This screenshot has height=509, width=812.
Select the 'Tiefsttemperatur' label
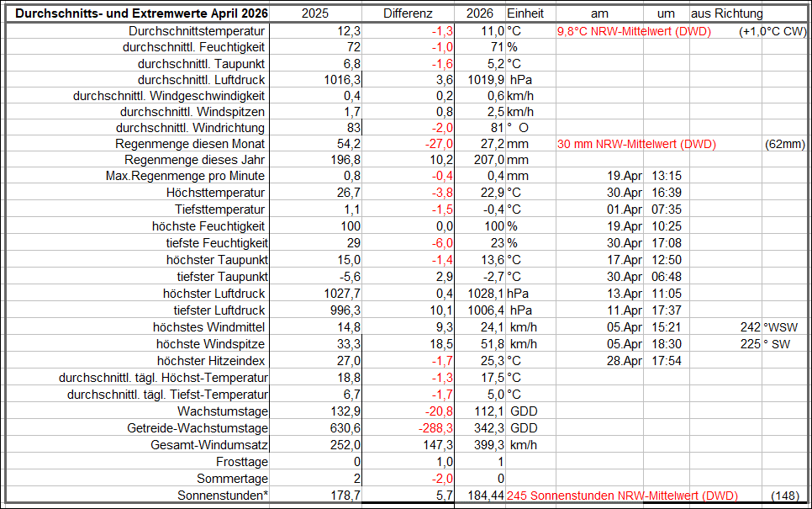219,210
